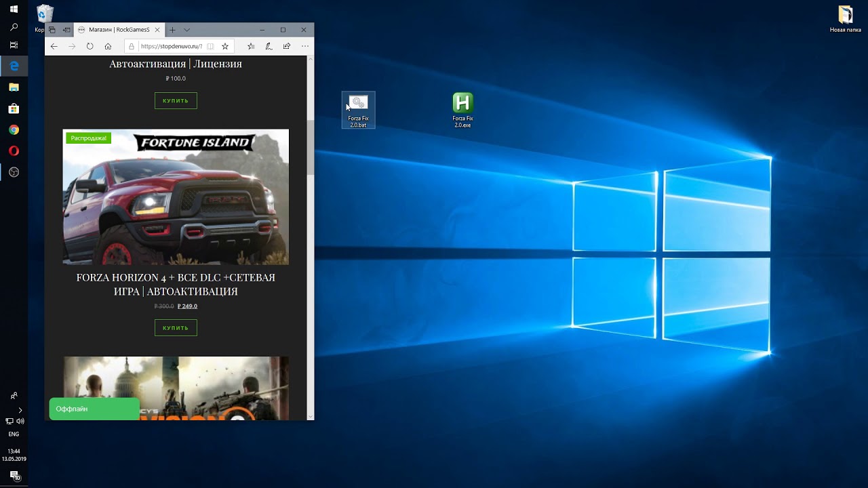Viewport: 868px width, 488px height.
Task: Select the Новая папка desktop folder
Action: pyautogui.click(x=845, y=19)
